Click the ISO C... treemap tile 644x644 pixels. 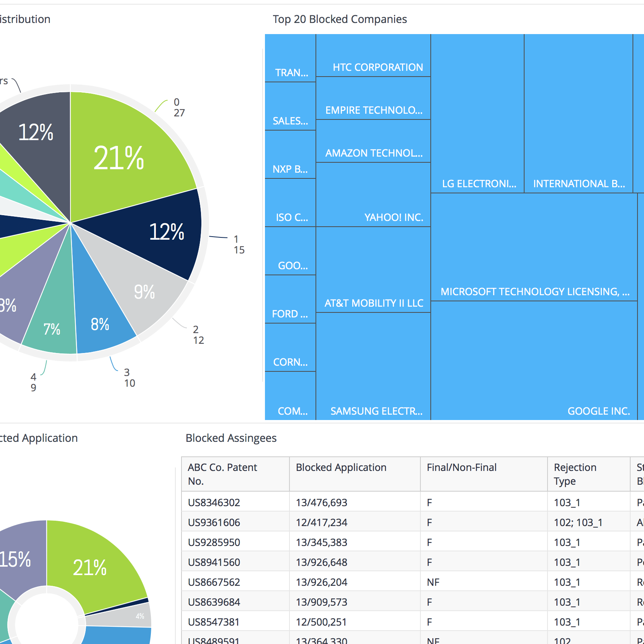pos(290,203)
